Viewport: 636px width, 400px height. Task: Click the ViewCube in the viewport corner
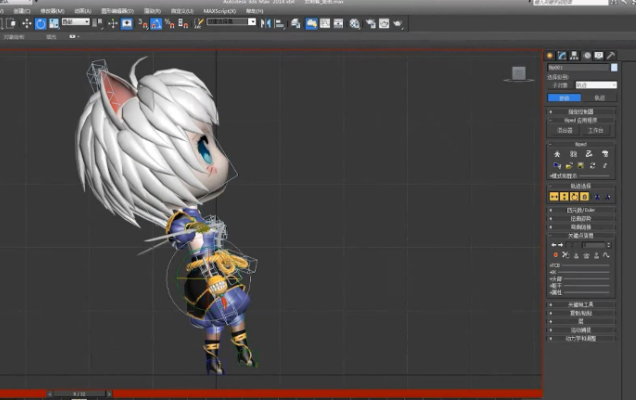coord(518,73)
